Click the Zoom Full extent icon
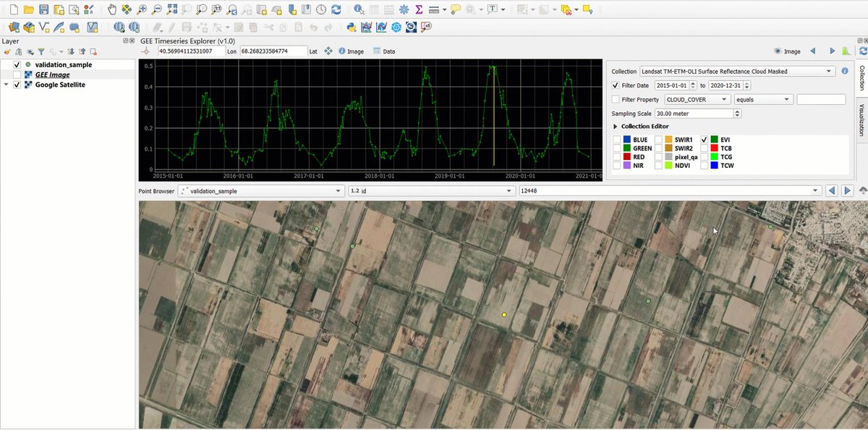Screen dimensions: 868x430 (x=171, y=9)
